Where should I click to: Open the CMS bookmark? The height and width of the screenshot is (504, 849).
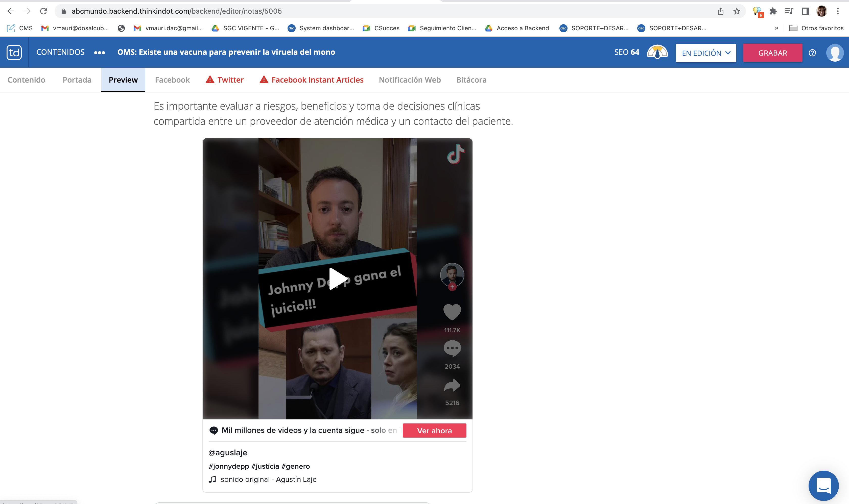(x=20, y=28)
